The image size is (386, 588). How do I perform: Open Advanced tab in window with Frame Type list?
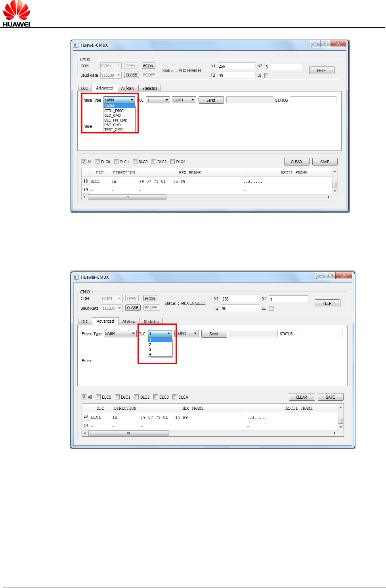click(x=105, y=88)
